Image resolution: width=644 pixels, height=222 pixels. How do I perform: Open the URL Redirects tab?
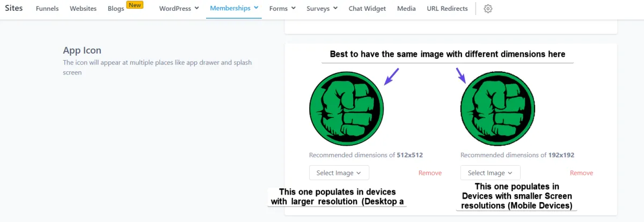pyautogui.click(x=447, y=9)
